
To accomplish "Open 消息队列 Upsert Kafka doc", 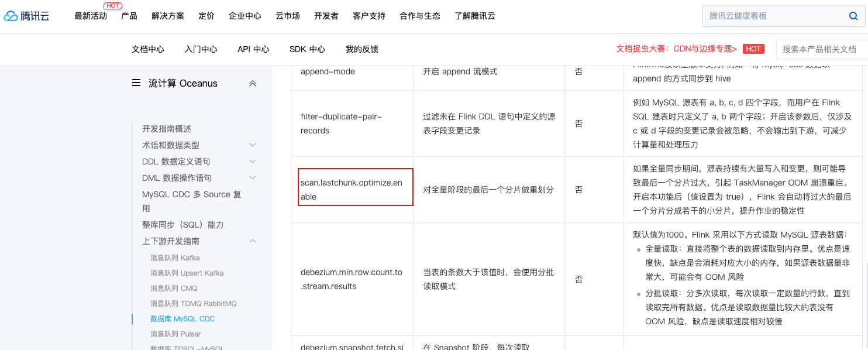I will click(x=187, y=273).
